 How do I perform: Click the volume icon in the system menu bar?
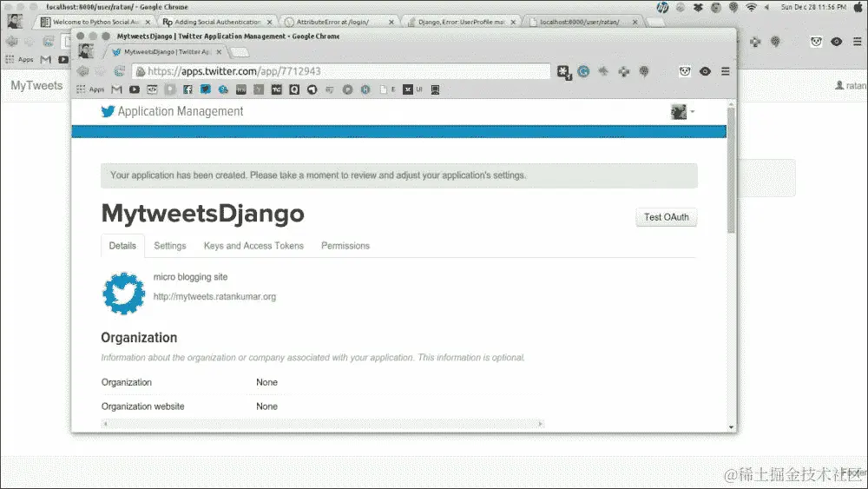coord(767,7)
